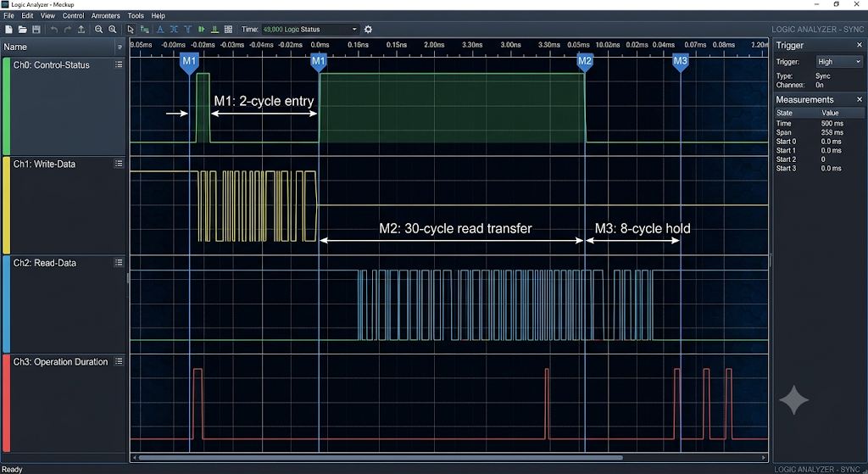Open the Control menu
Screen dimensions: 868x474
[73, 15]
